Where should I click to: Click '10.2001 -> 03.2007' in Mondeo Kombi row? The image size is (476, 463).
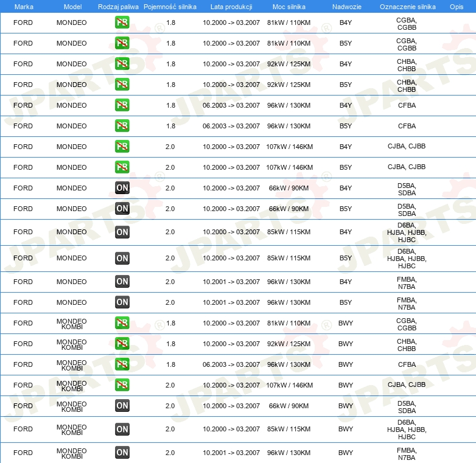click(231, 453)
